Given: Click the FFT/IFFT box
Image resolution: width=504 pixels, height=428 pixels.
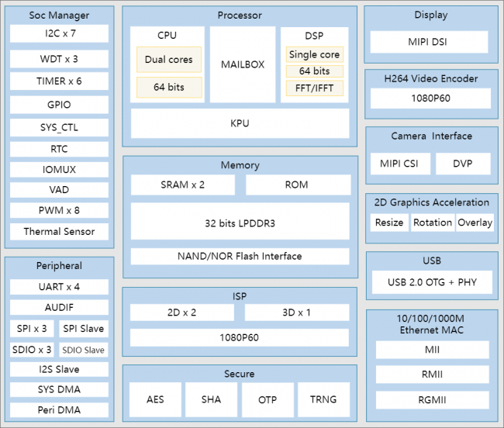Looking at the screenshot, I should 314,88.
